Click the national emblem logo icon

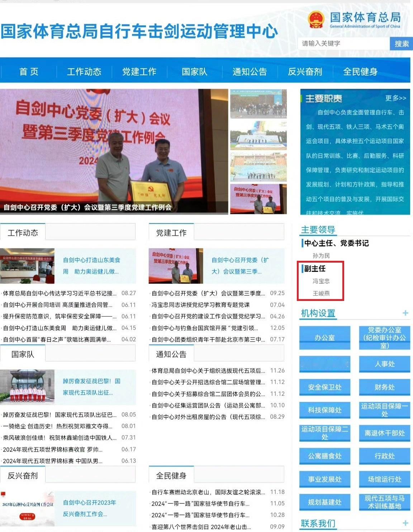tap(316, 20)
